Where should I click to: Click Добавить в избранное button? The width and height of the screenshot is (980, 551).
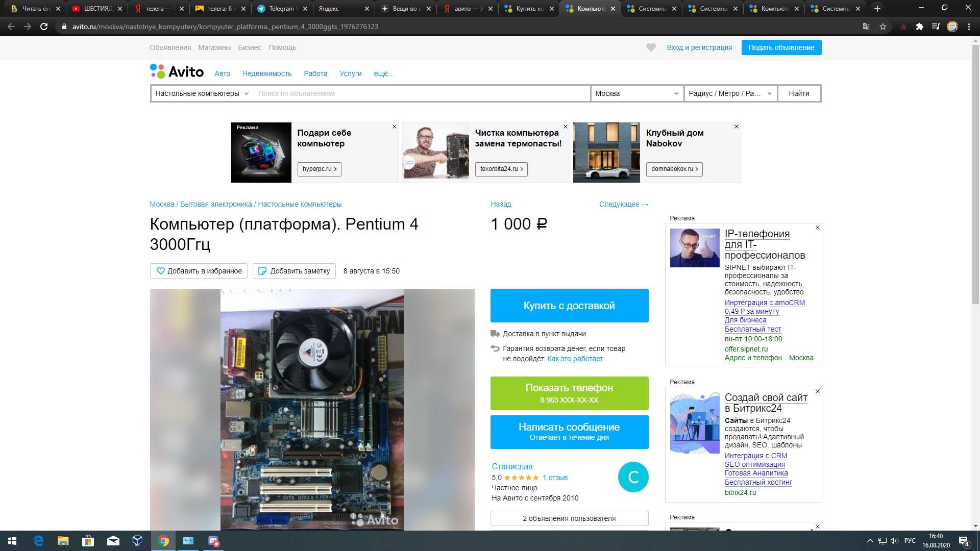(199, 271)
